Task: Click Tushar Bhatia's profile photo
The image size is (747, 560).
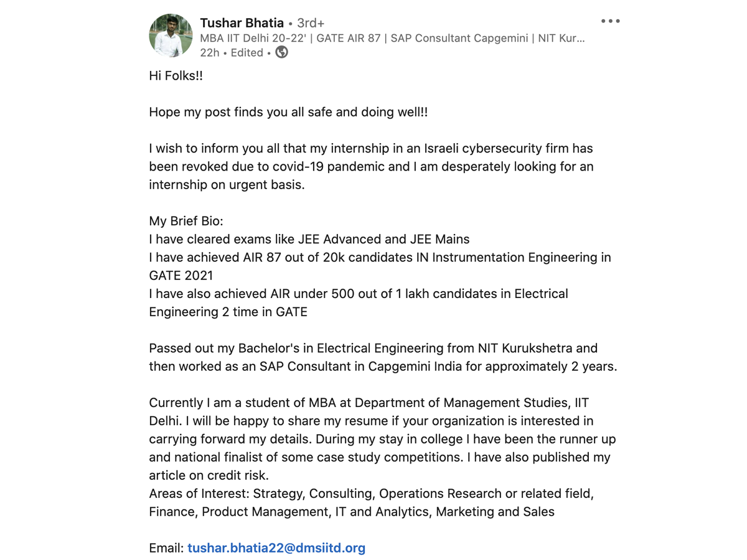Action: [171, 35]
